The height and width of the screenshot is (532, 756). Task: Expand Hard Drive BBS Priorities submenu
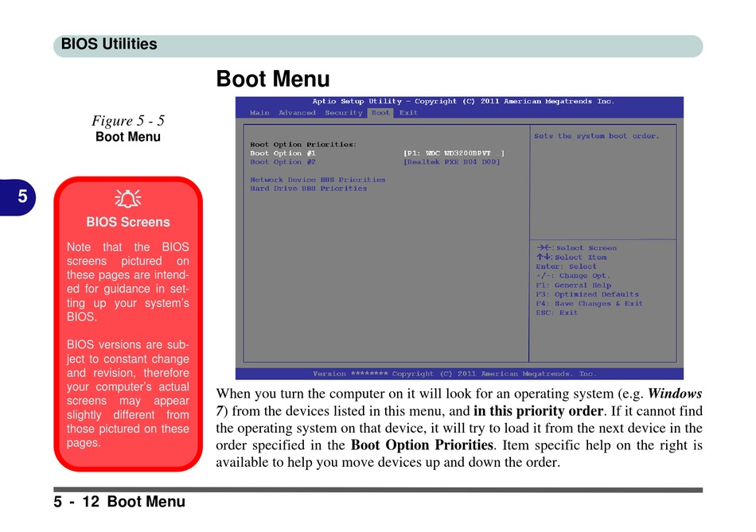[308, 188]
